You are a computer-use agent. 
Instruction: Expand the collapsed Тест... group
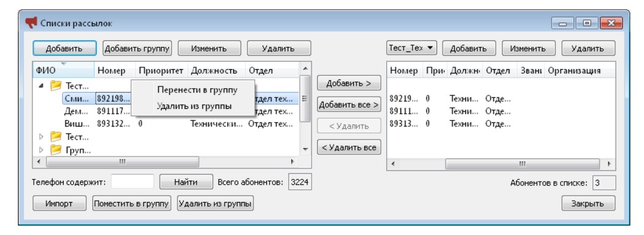pos(40,136)
